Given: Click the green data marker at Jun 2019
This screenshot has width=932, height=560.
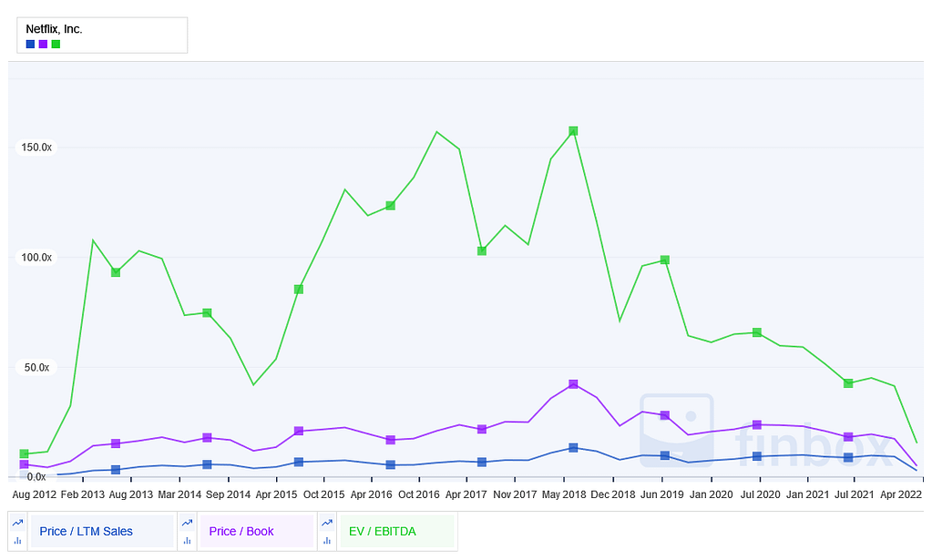Looking at the screenshot, I should (665, 260).
